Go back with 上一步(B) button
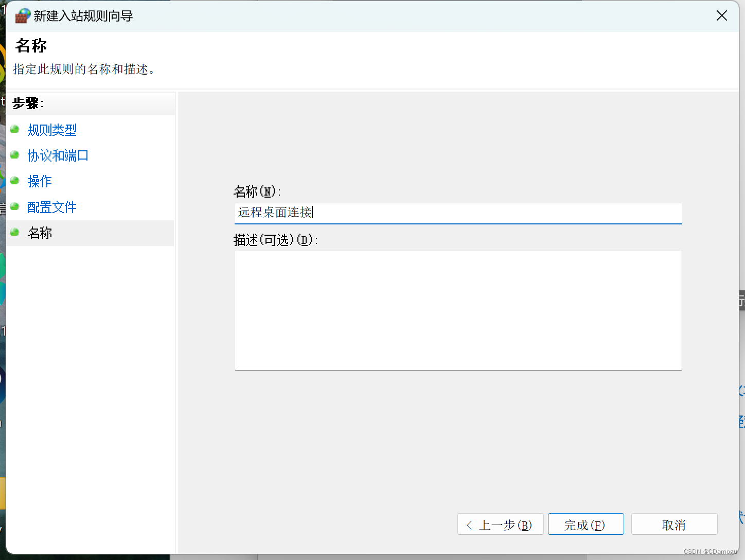 tap(500, 524)
